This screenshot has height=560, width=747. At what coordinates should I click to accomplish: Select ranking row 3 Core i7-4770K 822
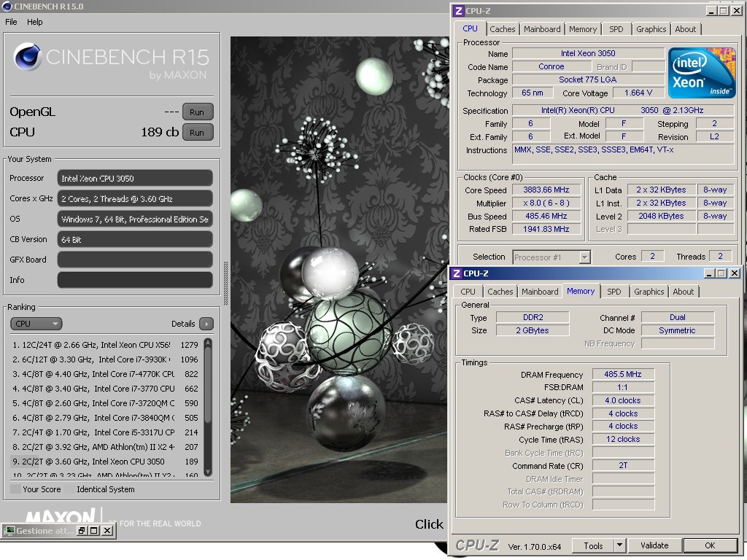[105, 374]
